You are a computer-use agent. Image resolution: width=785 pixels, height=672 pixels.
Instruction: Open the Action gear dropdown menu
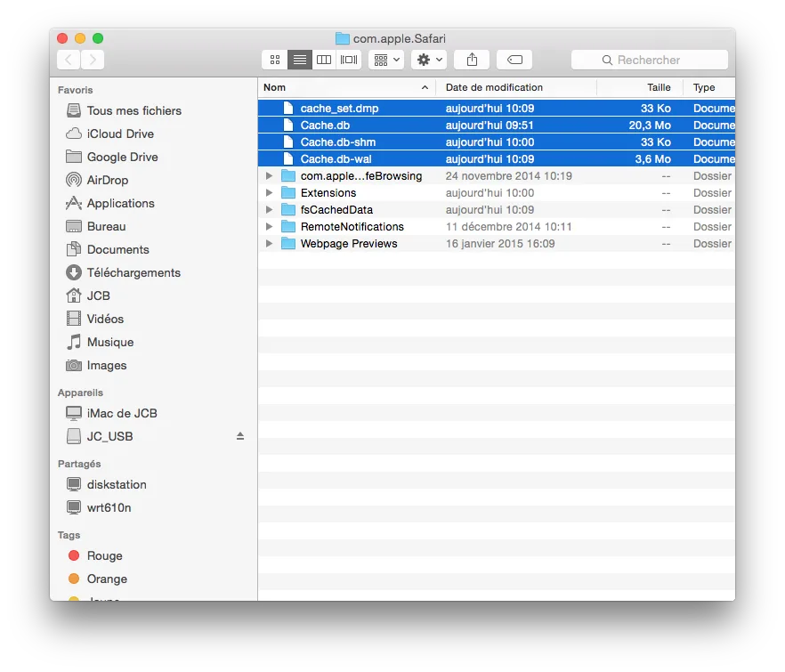429,60
